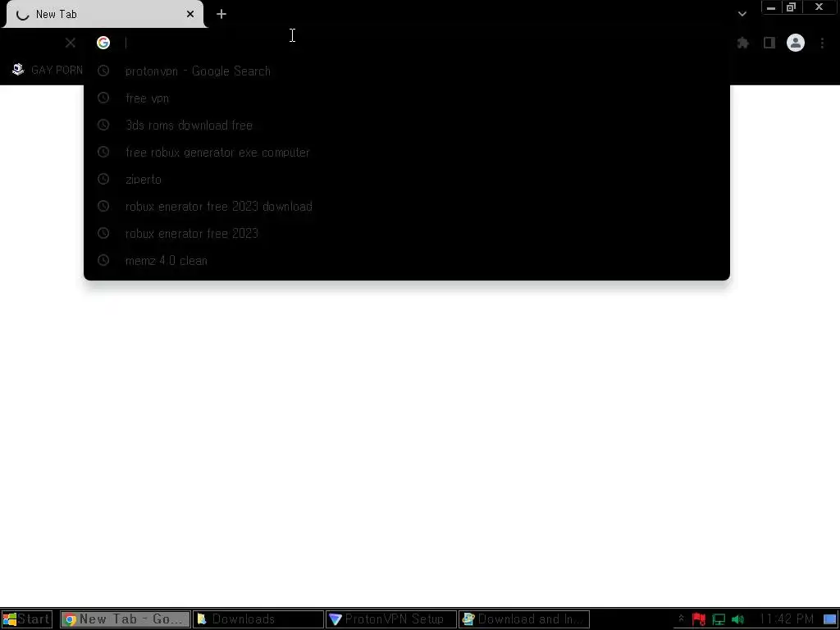Image resolution: width=840 pixels, height=630 pixels.
Task: Click the red flag tray icon
Action: [x=699, y=619]
